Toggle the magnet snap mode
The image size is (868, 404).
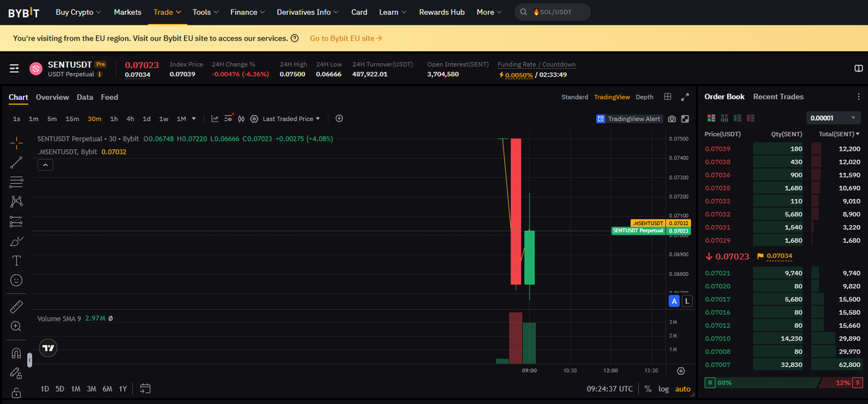pyautogui.click(x=16, y=353)
